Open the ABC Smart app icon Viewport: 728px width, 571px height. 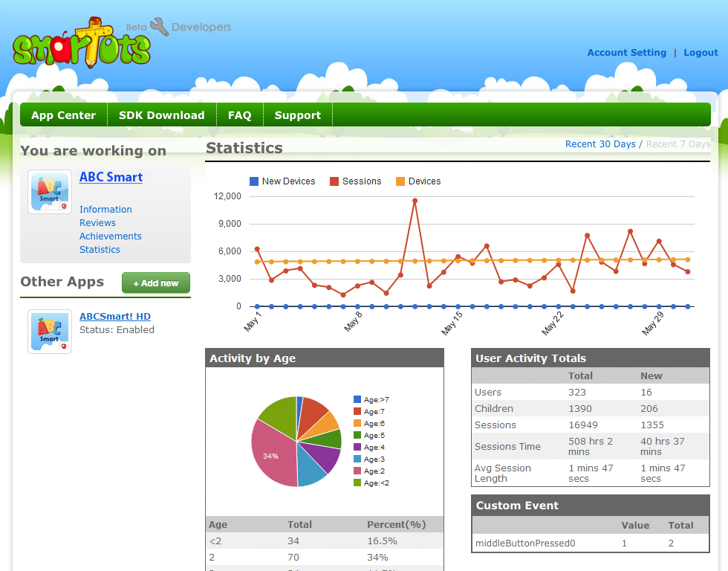[x=50, y=191]
